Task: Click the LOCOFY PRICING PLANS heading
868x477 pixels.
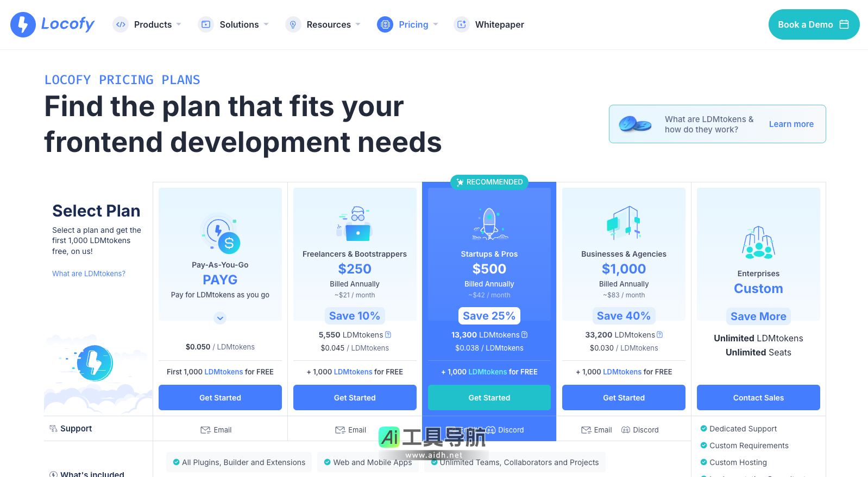Action: (122, 80)
